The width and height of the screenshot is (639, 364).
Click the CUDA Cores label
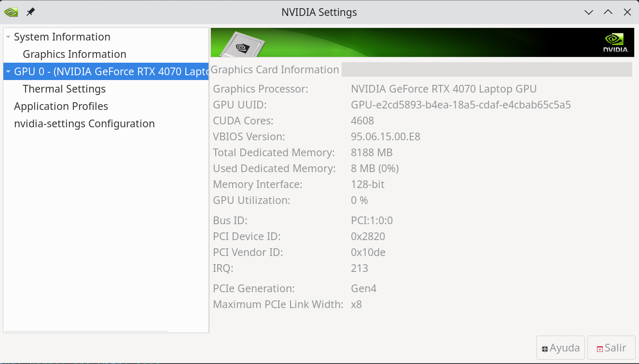click(243, 121)
